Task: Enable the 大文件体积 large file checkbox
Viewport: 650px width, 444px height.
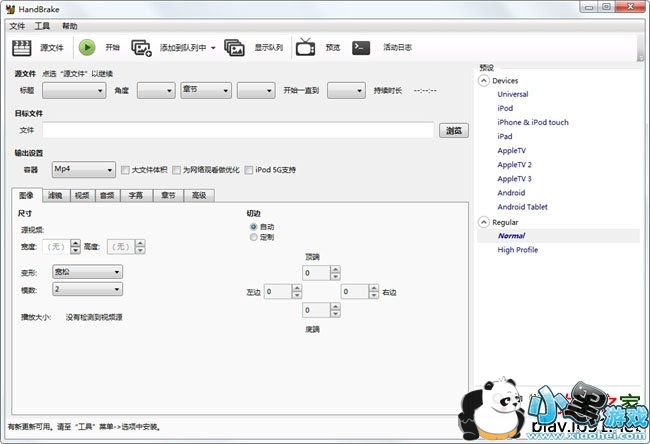Action: 125,170
